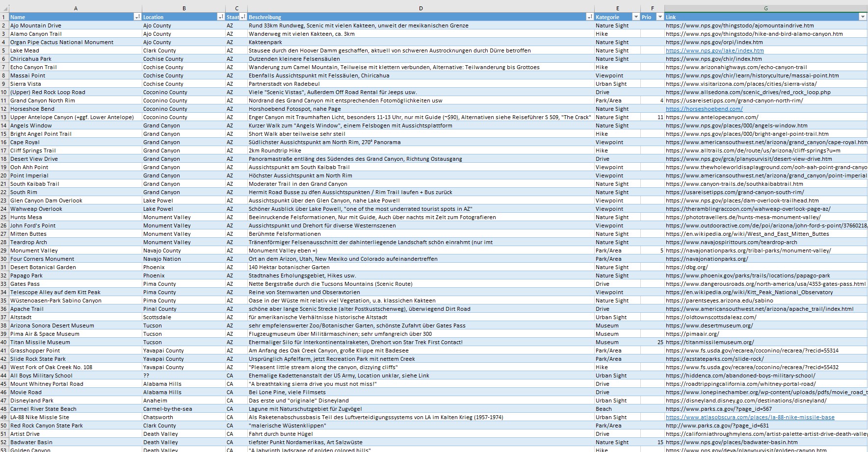Screen dimensions: 868x452
Task: Open the Prio column filter dropdown
Action: point(659,17)
